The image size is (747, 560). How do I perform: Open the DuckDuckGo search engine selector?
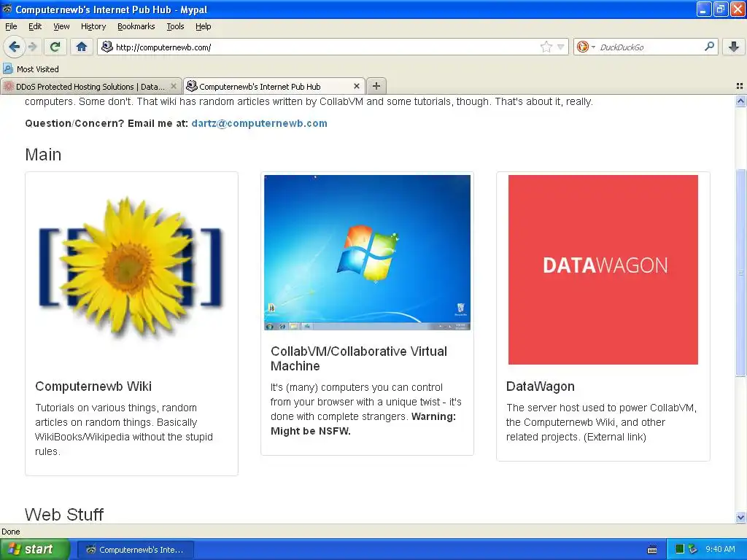point(586,47)
